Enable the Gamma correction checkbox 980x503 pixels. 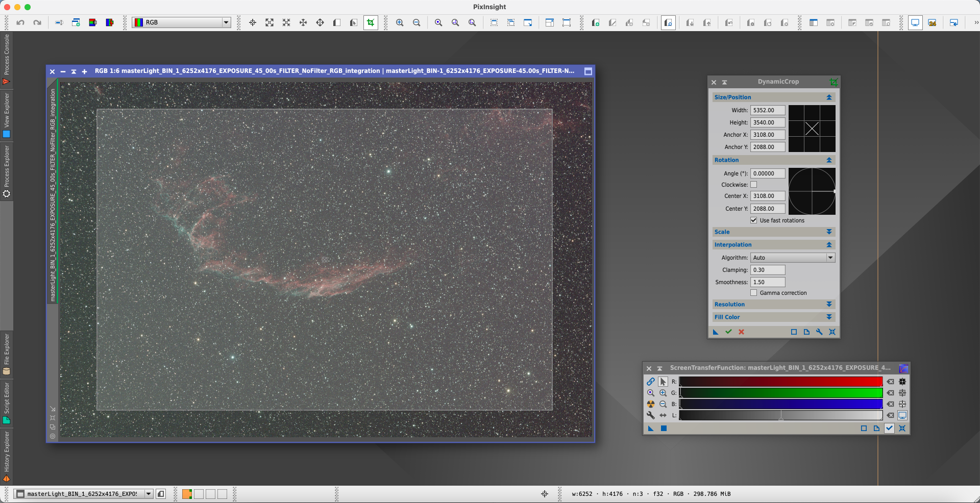pyautogui.click(x=754, y=293)
